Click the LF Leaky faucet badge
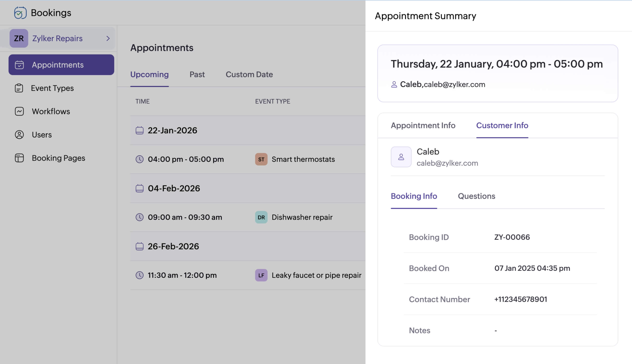Screen dimensions: 632x364 pos(261,275)
